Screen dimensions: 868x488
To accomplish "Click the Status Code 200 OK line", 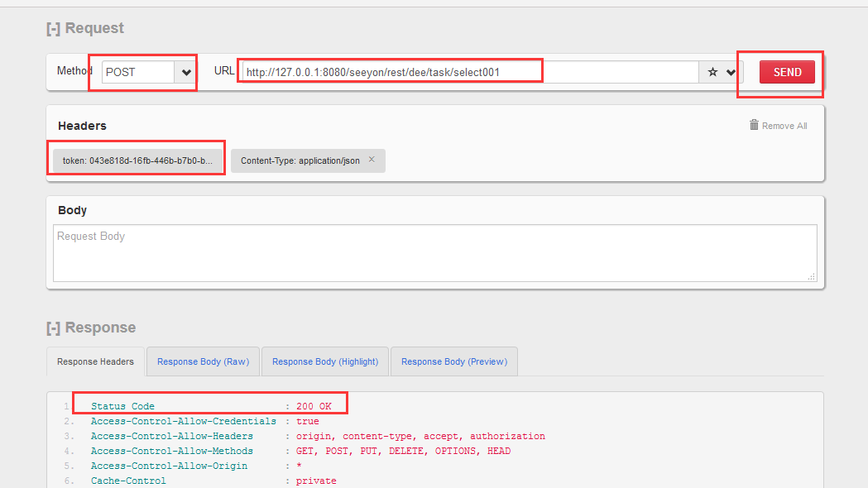I will [210, 406].
